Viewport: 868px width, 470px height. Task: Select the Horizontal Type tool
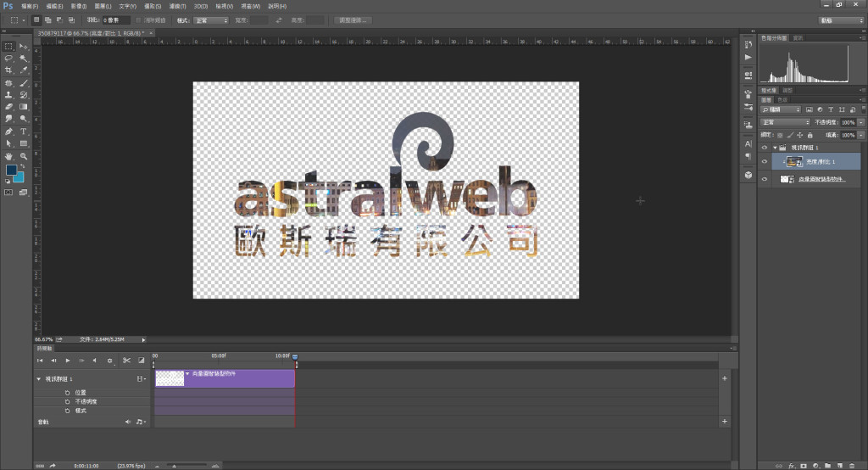pos(24,131)
